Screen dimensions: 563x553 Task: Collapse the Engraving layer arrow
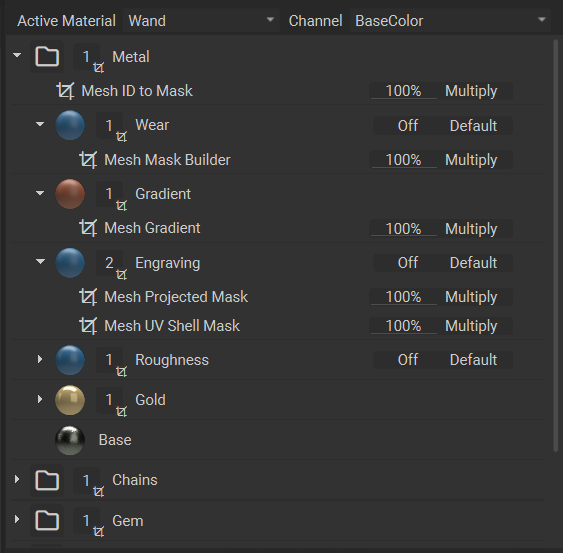click(40, 261)
